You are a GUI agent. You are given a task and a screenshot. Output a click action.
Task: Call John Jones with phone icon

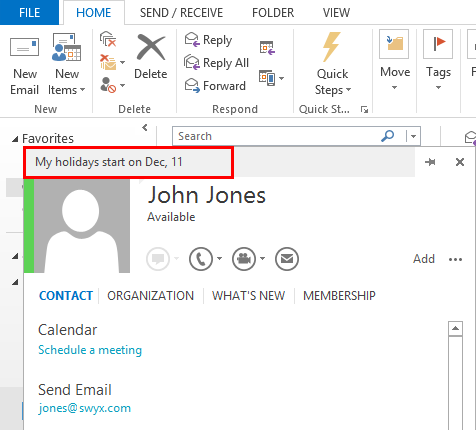(201, 259)
